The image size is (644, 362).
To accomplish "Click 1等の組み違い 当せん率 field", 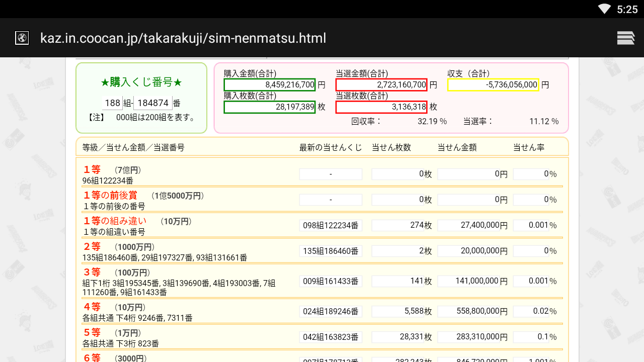I will point(531,225).
